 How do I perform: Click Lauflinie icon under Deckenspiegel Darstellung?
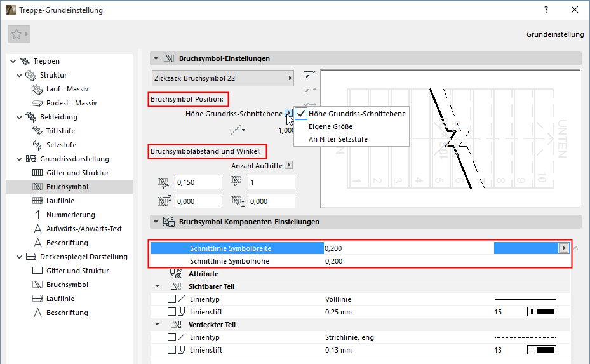click(x=37, y=298)
